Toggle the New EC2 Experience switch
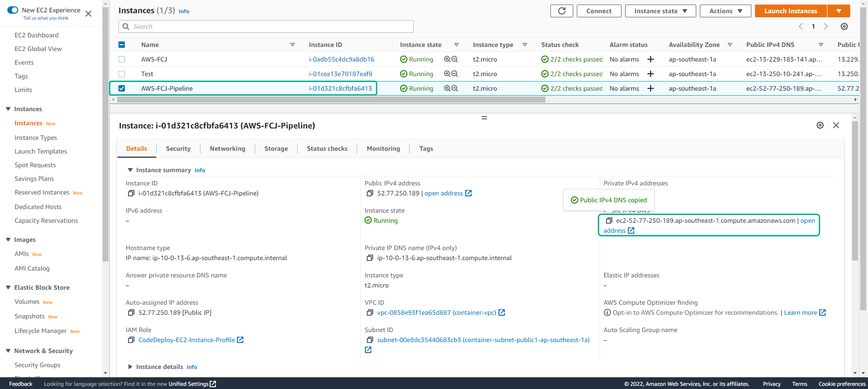The height and width of the screenshot is (389, 868). [x=13, y=10]
